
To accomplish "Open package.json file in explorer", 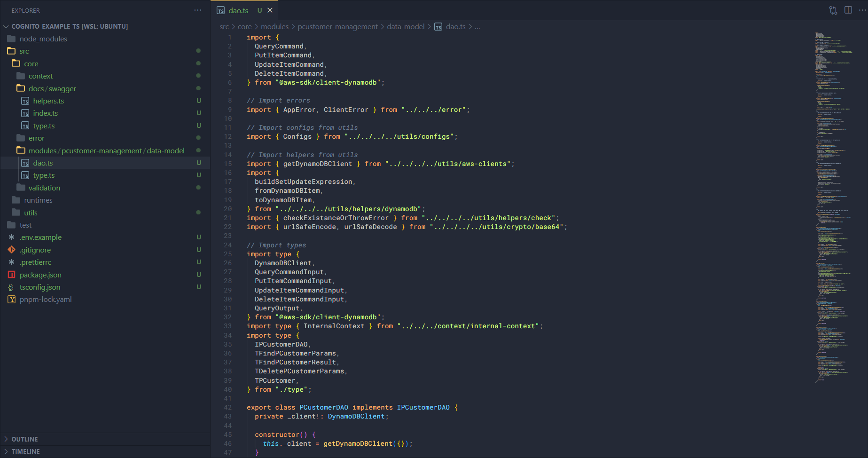I will tap(40, 275).
